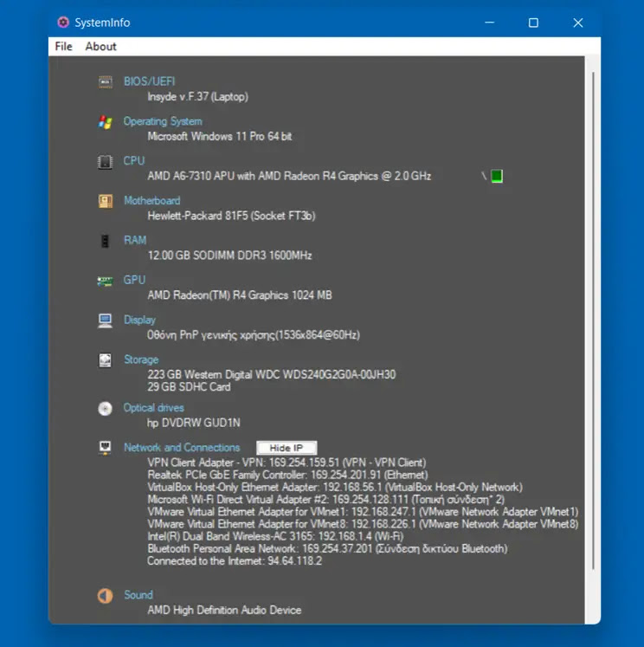The image size is (644, 647).
Task: Click AMD High Definition Audio Device text
Action: pos(224,611)
